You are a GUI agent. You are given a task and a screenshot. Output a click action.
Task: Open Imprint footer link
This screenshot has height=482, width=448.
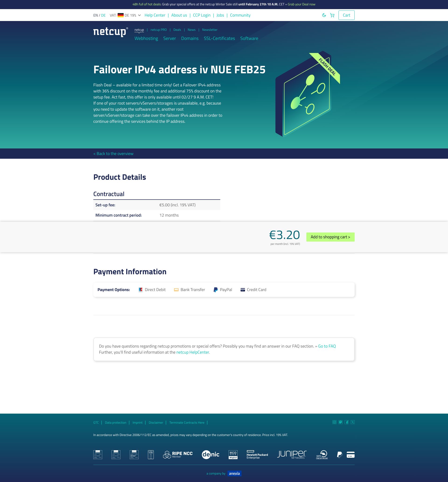137,423
